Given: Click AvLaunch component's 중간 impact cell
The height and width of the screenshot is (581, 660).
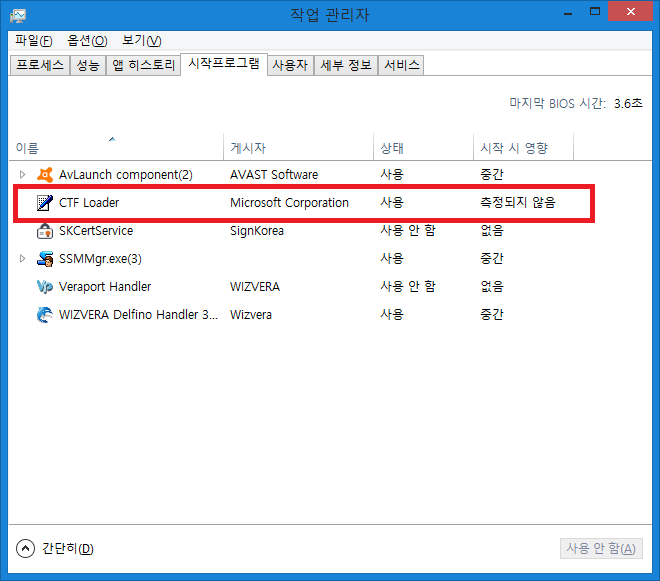Looking at the screenshot, I should pos(492,175).
